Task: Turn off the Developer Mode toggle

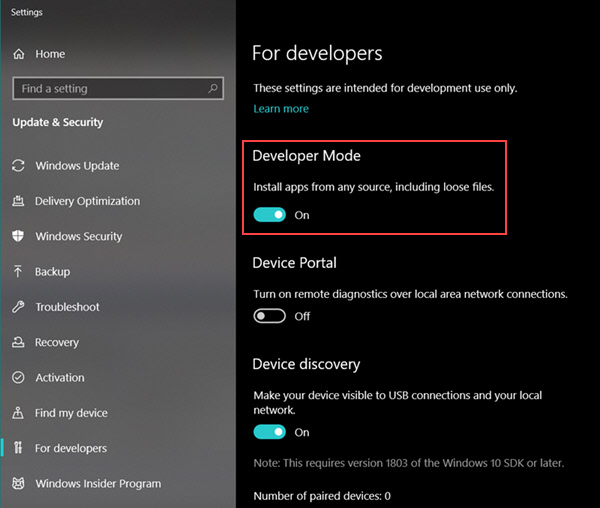Action: 269,215
